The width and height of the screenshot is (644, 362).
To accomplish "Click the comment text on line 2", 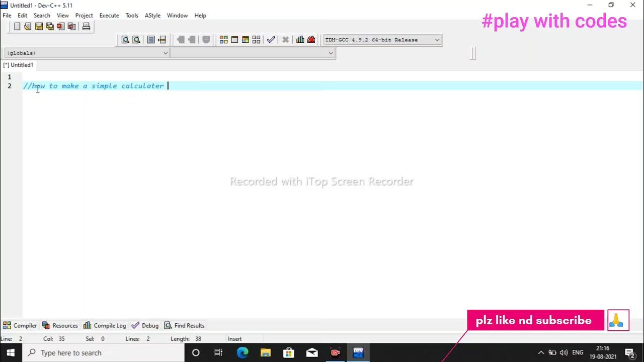I will [94, 86].
